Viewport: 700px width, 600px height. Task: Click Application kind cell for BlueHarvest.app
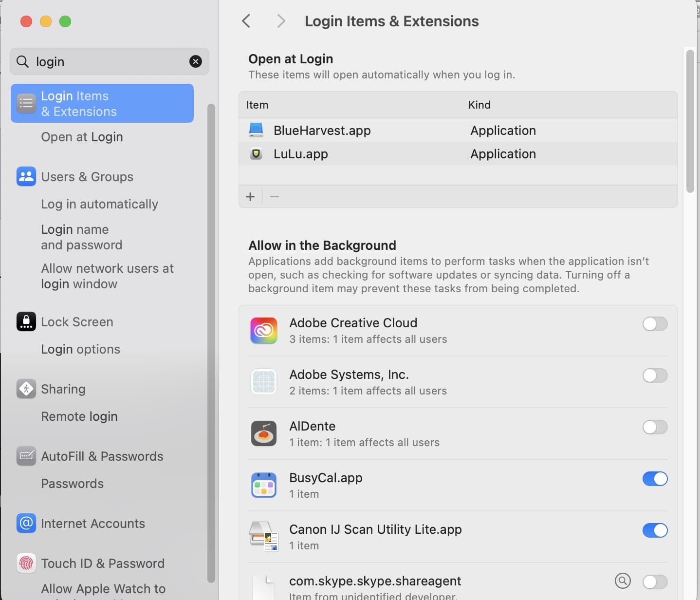[x=503, y=131]
